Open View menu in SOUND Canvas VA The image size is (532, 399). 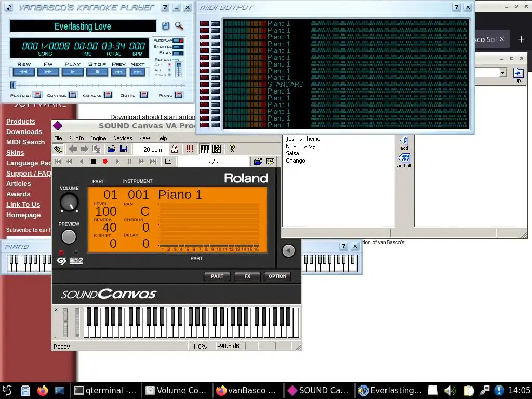[144, 138]
